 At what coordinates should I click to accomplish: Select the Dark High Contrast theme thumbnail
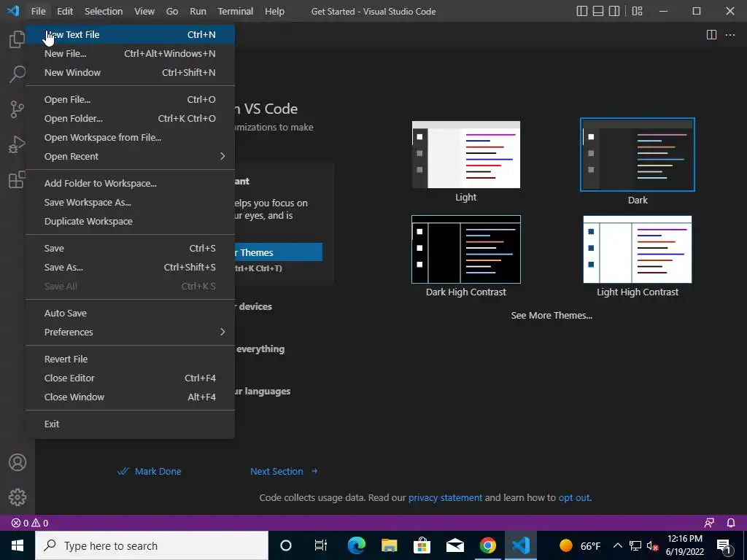point(466,249)
